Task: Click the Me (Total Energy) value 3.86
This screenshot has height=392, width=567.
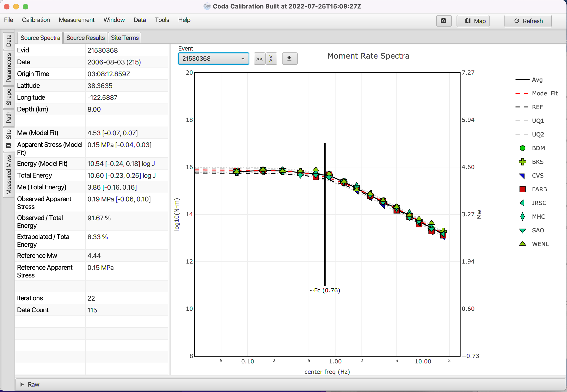Action: (x=112, y=187)
